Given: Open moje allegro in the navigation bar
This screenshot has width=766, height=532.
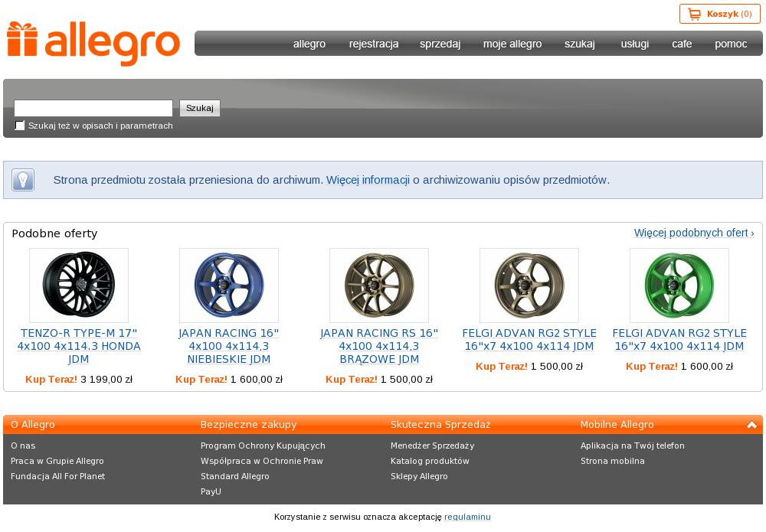Looking at the screenshot, I should point(512,44).
